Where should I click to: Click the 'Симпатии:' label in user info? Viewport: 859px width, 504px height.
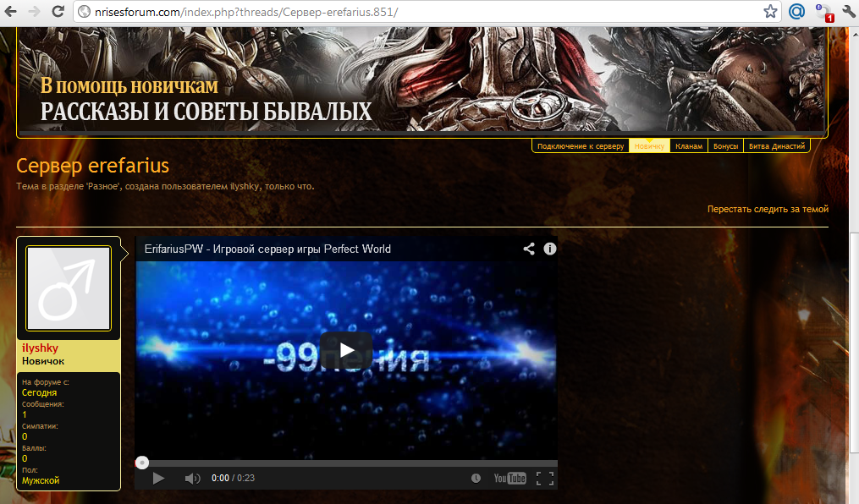[40, 426]
